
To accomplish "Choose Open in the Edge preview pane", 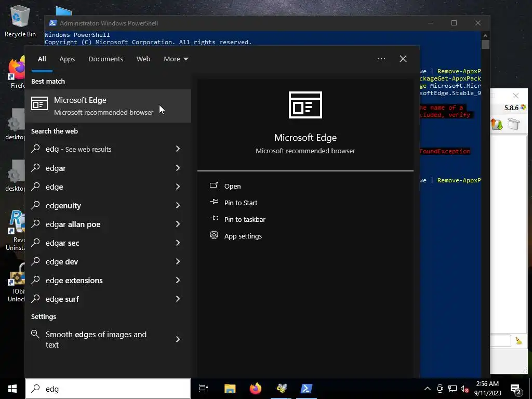I will pos(232,186).
